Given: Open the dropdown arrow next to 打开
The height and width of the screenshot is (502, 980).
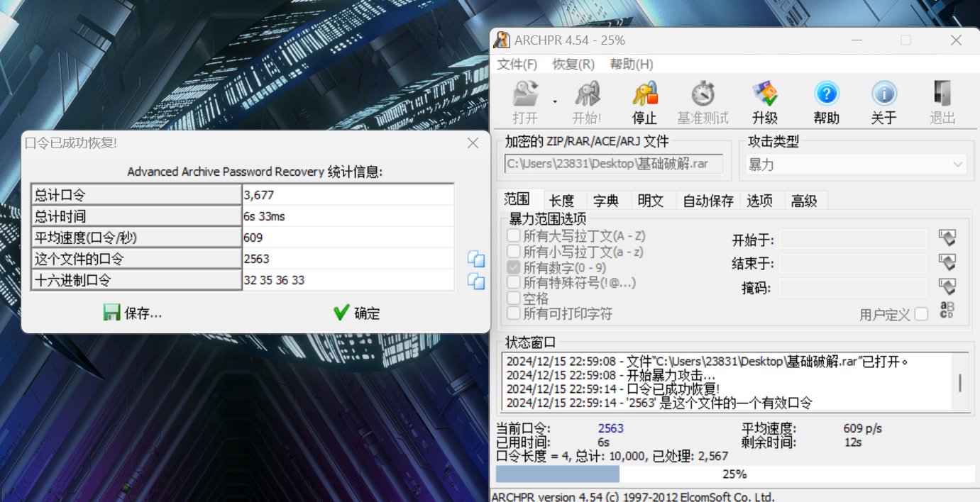Looking at the screenshot, I should pyautogui.click(x=555, y=101).
